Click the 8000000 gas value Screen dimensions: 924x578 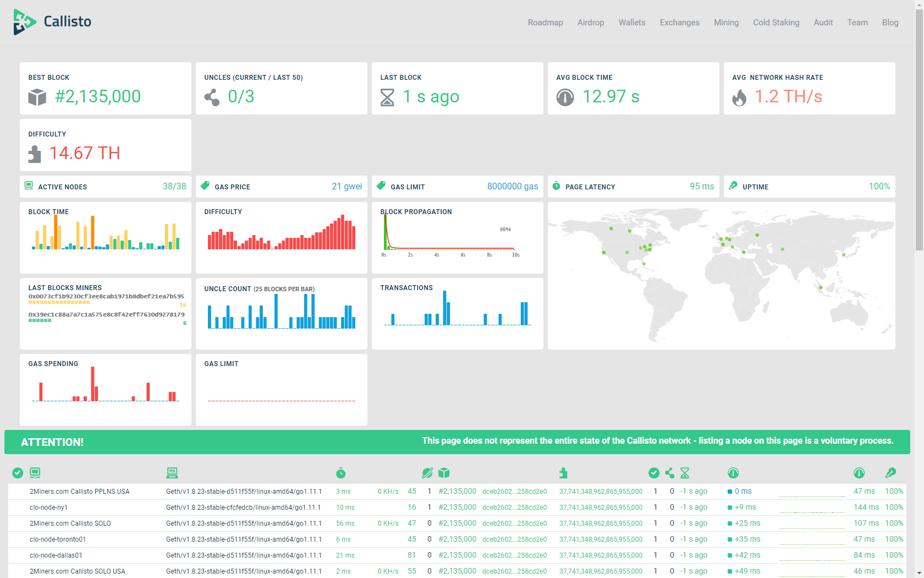coord(513,187)
